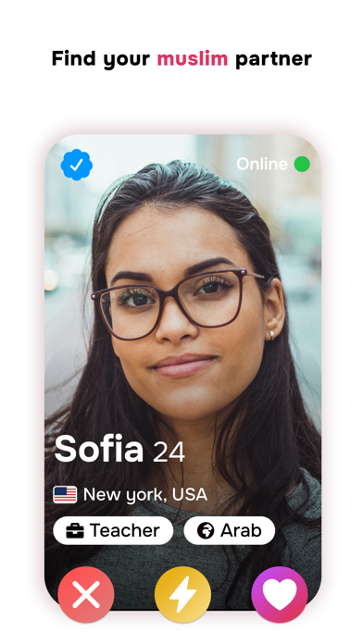The height and width of the screenshot is (644, 363).
Task: Click the word 'partner' in headline
Action: pos(273,60)
